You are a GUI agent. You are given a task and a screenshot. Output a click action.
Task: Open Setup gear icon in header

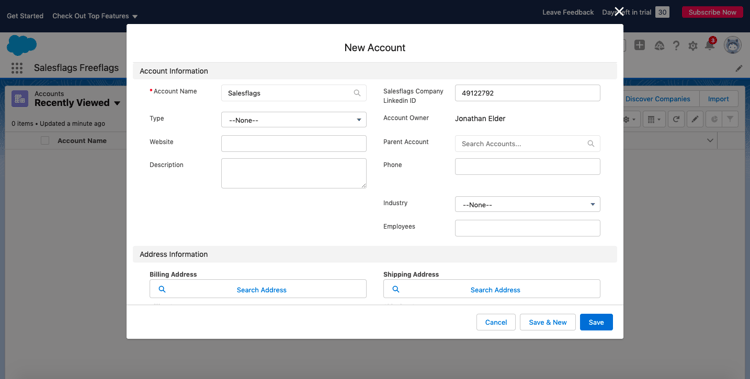click(693, 46)
